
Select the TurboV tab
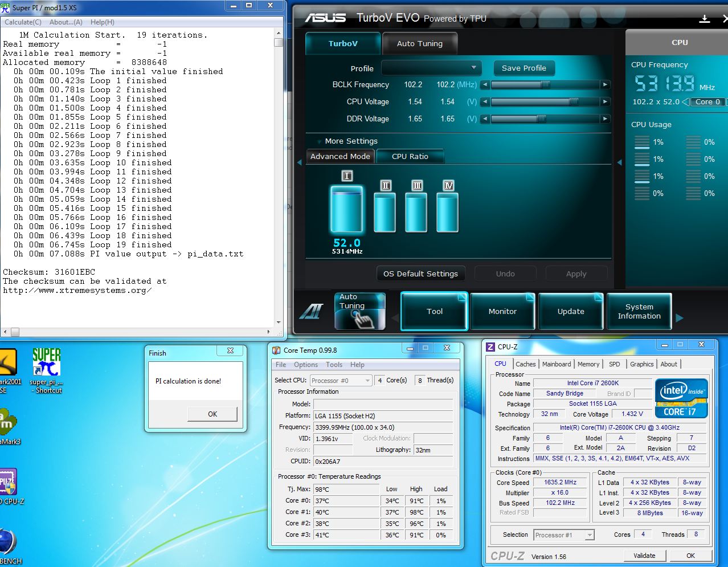tap(343, 43)
